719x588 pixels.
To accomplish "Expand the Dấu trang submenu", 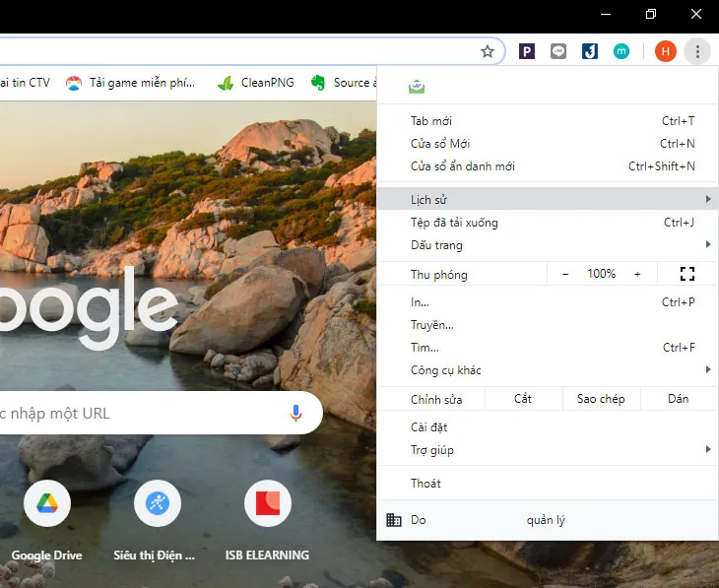I will point(547,245).
